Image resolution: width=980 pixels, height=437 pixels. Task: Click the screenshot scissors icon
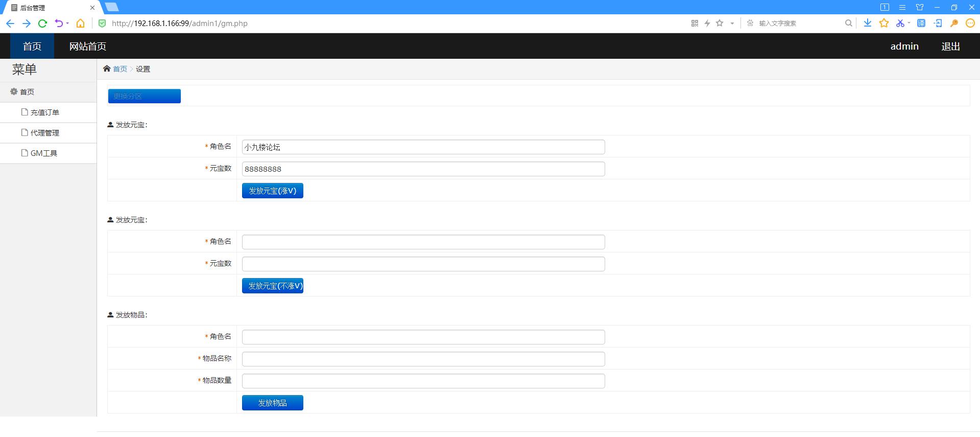(x=899, y=23)
